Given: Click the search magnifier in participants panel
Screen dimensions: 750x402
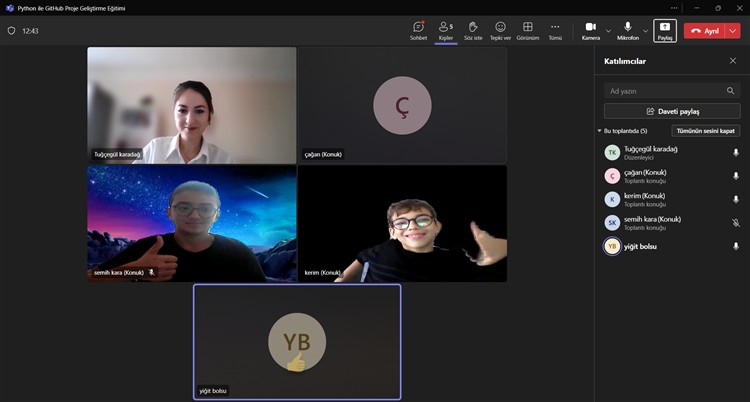Looking at the screenshot, I should click(x=731, y=90).
